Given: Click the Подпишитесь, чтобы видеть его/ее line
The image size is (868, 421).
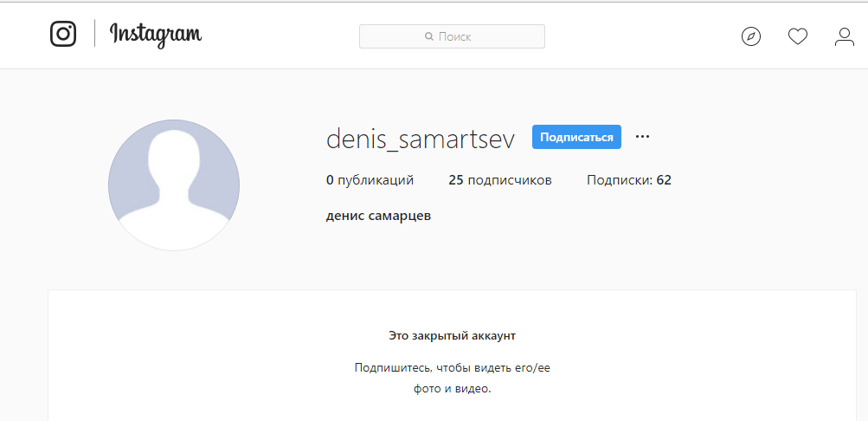Looking at the screenshot, I should [x=452, y=367].
